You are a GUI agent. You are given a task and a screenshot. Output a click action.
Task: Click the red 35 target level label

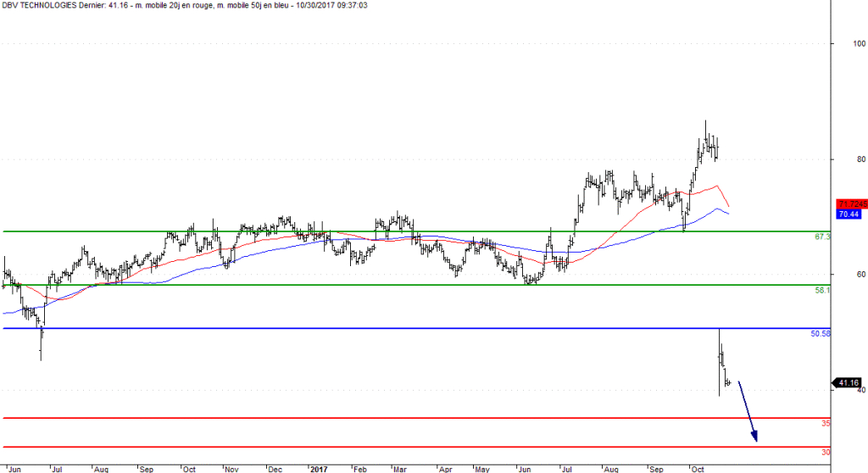point(825,422)
